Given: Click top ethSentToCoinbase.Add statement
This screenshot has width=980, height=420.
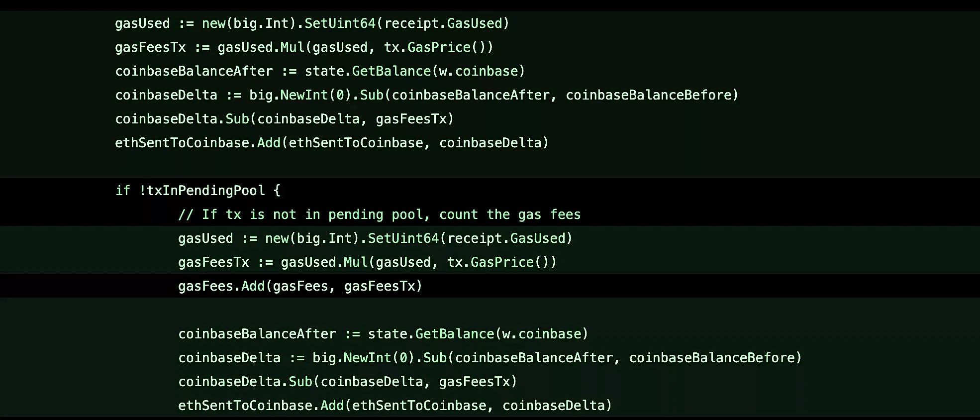Looking at the screenshot, I should (x=332, y=143).
